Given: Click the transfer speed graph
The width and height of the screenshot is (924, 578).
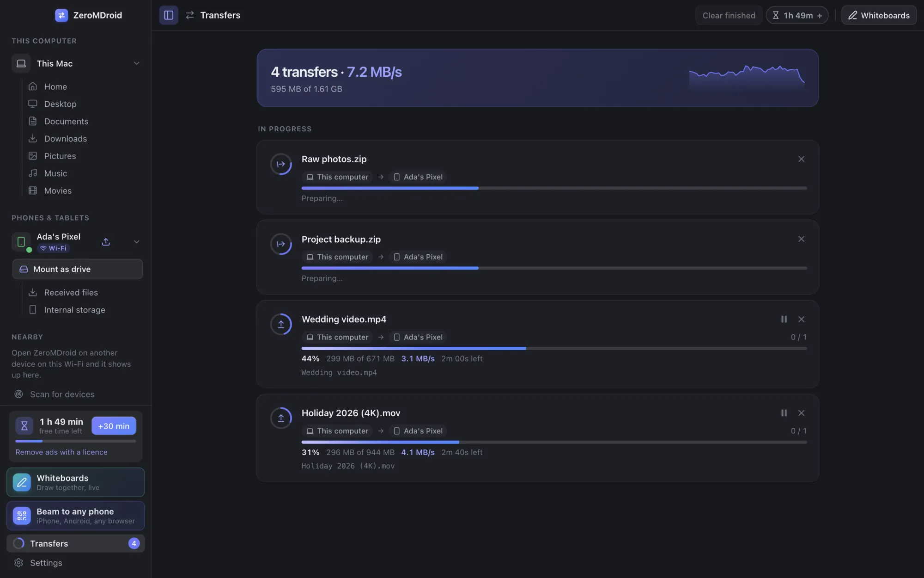Looking at the screenshot, I should [747, 78].
